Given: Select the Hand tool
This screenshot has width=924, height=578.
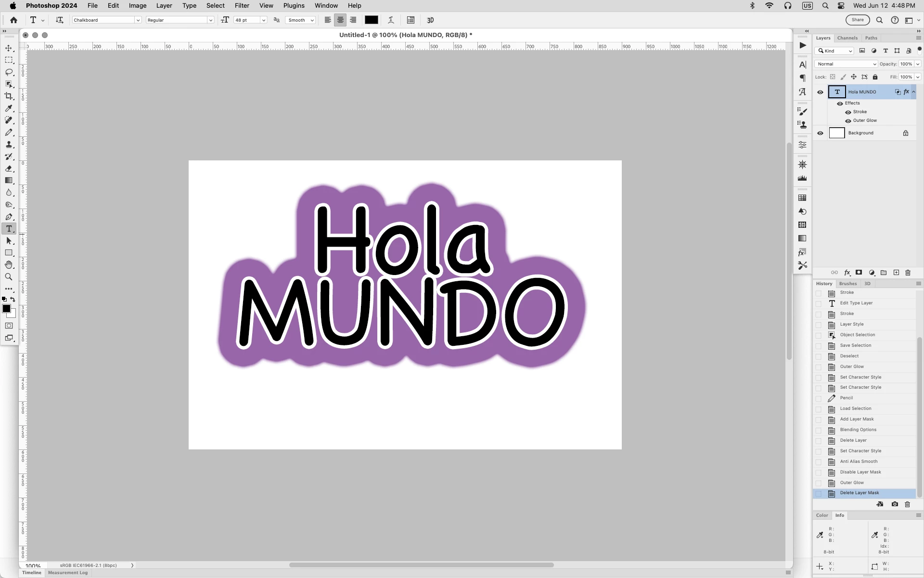Looking at the screenshot, I should click(x=9, y=265).
